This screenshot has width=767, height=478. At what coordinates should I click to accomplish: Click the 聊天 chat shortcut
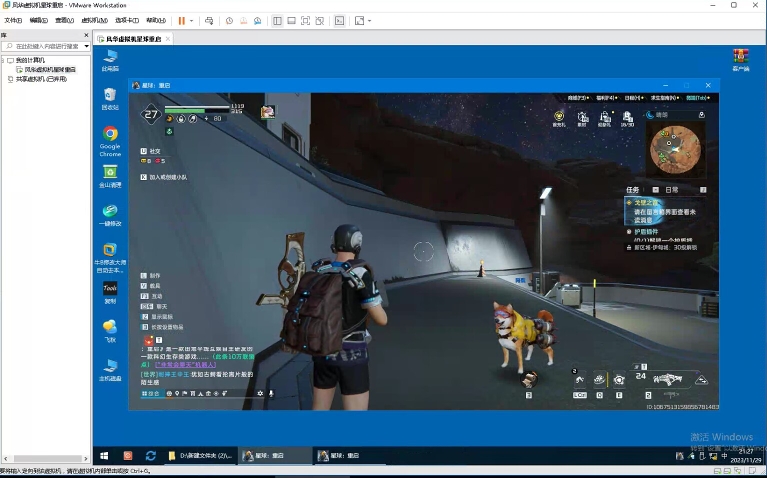tap(154, 306)
